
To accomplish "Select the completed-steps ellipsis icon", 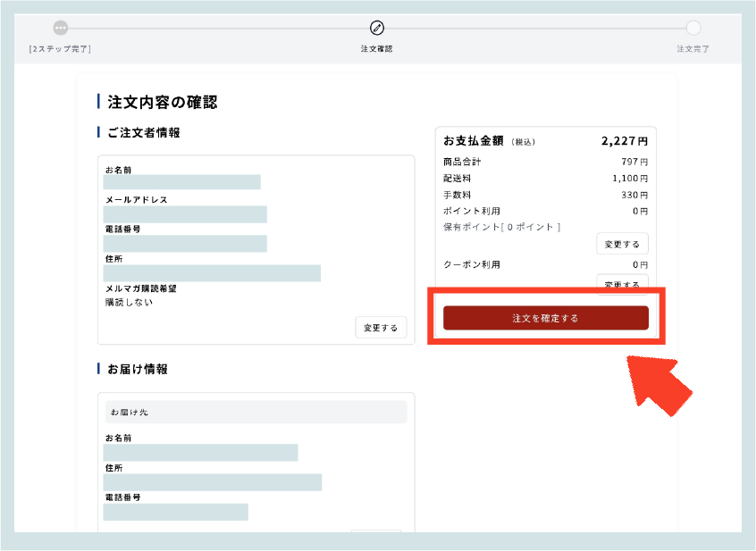I will point(60,28).
